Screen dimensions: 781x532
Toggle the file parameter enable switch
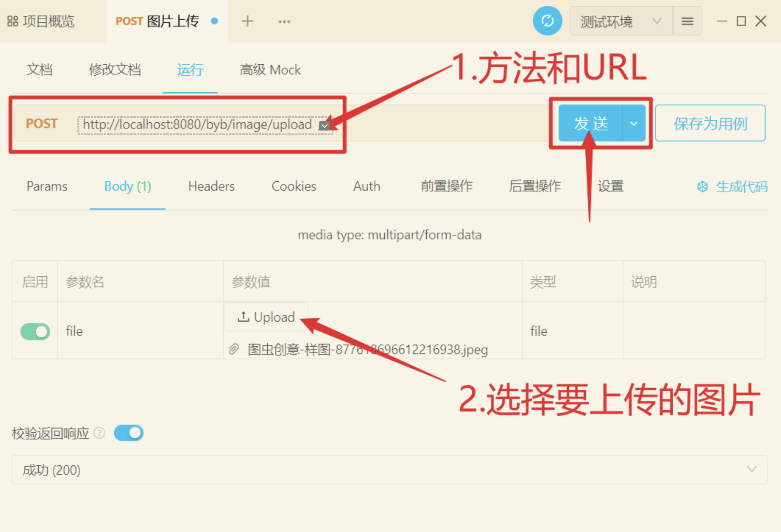[x=35, y=331]
